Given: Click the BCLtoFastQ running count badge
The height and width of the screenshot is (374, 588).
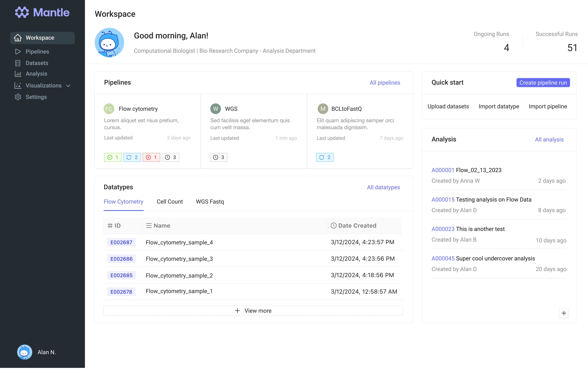Looking at the screenshot, I should click(325, 157).
